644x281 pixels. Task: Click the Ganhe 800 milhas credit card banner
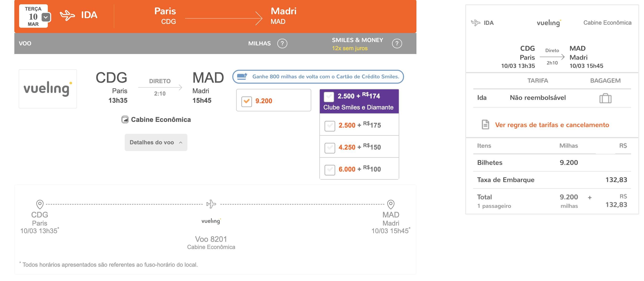[x=318, y=76]
